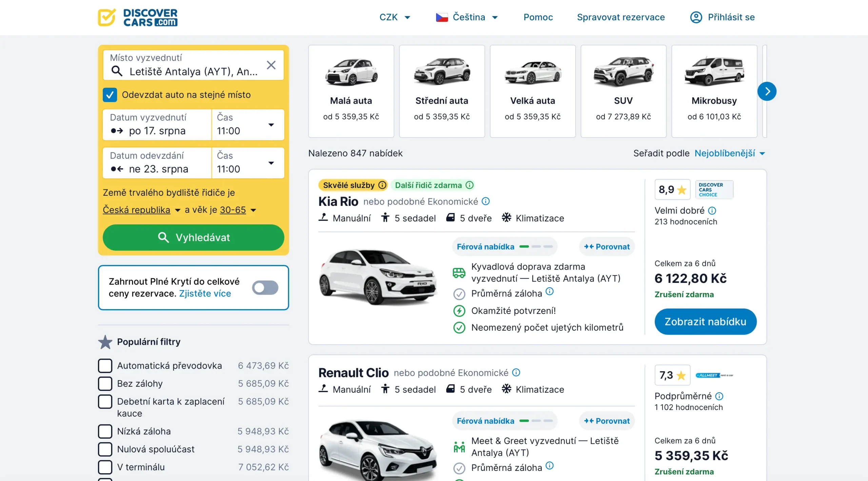Click the Populární filtry star icon
The image size is (868, 481).
[105, 342]
